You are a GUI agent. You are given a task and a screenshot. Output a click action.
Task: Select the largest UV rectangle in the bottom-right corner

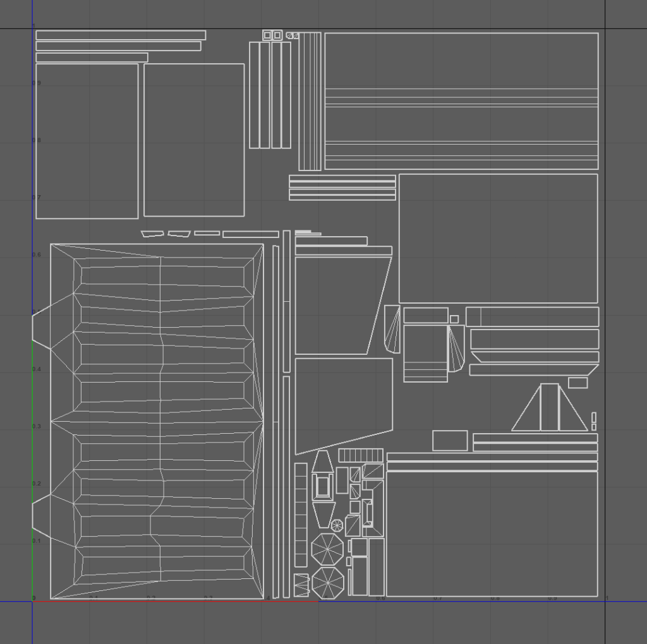[x=492, y=534]
